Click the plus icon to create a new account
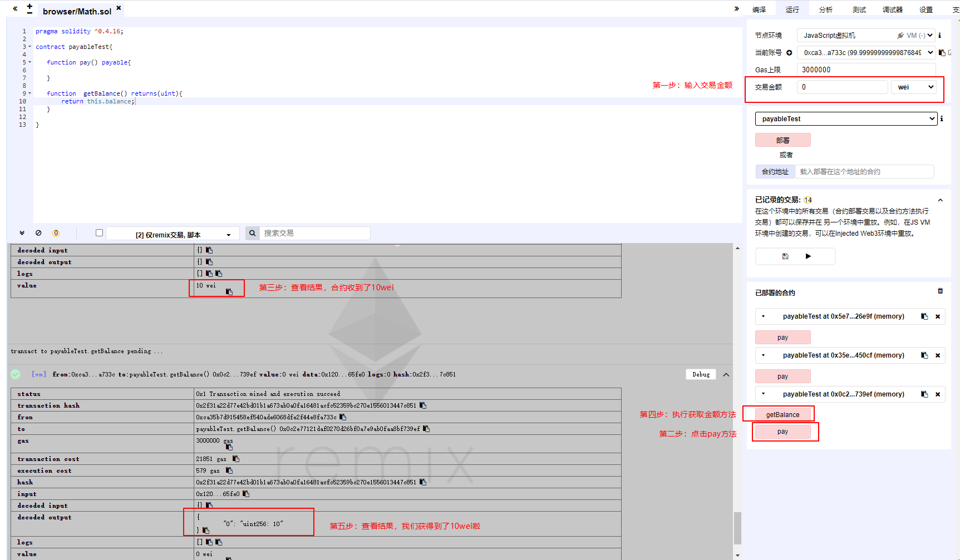Viewport: 960px width, 560px height. tap(789, 53)
